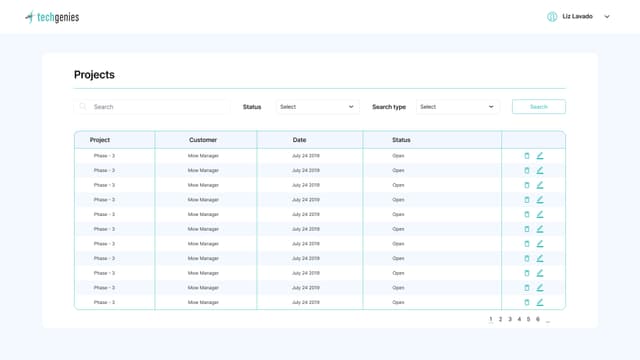640x360 pixels.
Task: Edit the project in the second table row
Action: [540, 171]
